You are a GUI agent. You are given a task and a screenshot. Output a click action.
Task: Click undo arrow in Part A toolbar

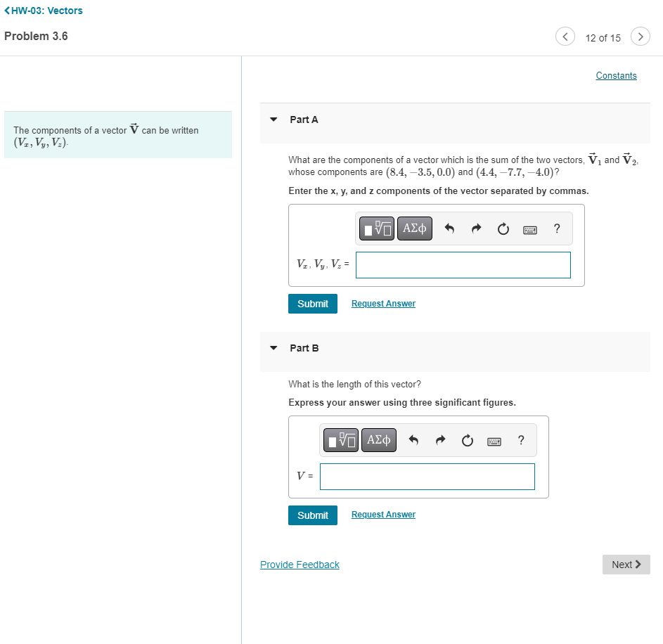449,228
